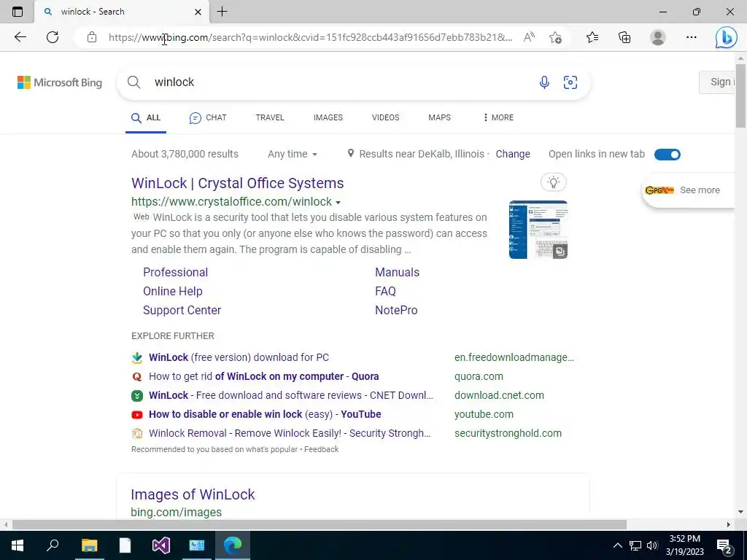
Task: View site information lock icon
Action: click(92, 37)
